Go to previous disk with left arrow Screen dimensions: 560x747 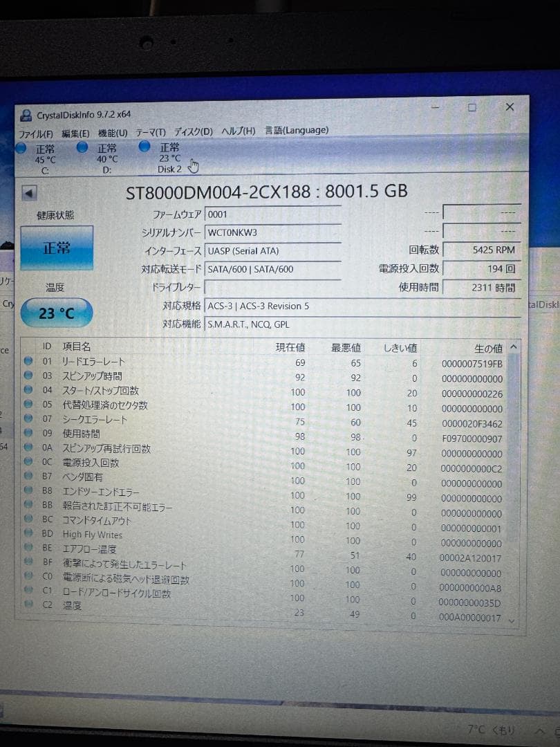click(x=29, y=194)
